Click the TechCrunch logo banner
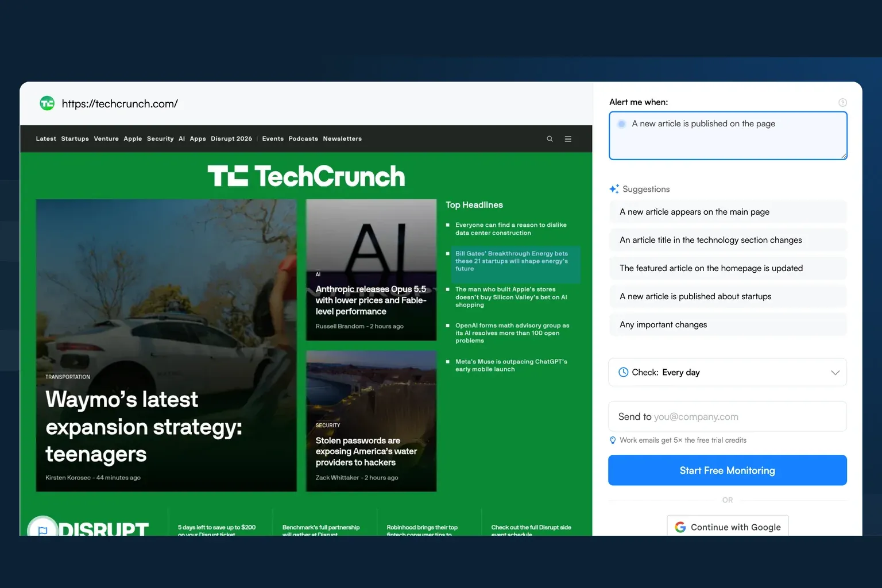The height and width of the screenshot is (588, 882). click(x=306, y=176)
